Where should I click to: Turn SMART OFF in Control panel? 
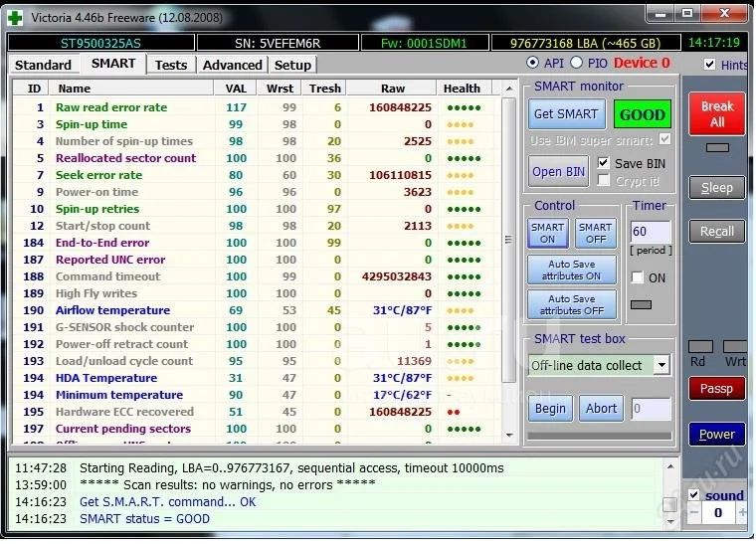(595, 234)
